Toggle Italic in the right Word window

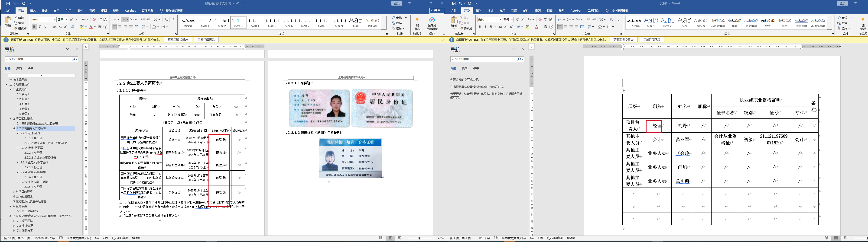pyautogui.click(x=486, y=27)
